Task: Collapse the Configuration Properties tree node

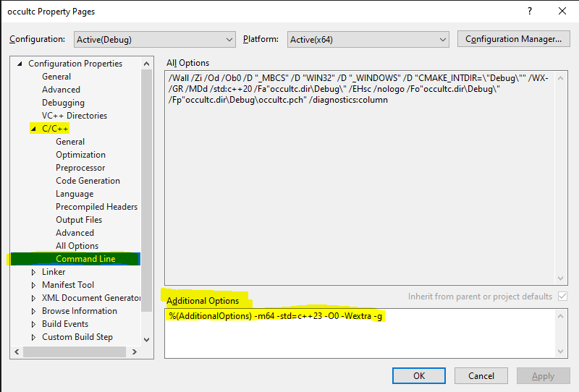Action: 20,64
